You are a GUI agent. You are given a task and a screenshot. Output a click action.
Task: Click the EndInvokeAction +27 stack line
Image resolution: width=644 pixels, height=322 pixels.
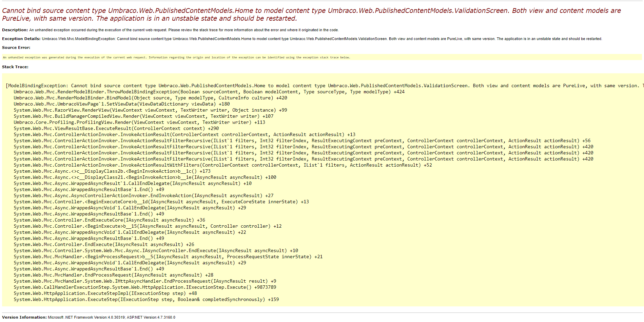pyautogui.click(x=143, y=196)
